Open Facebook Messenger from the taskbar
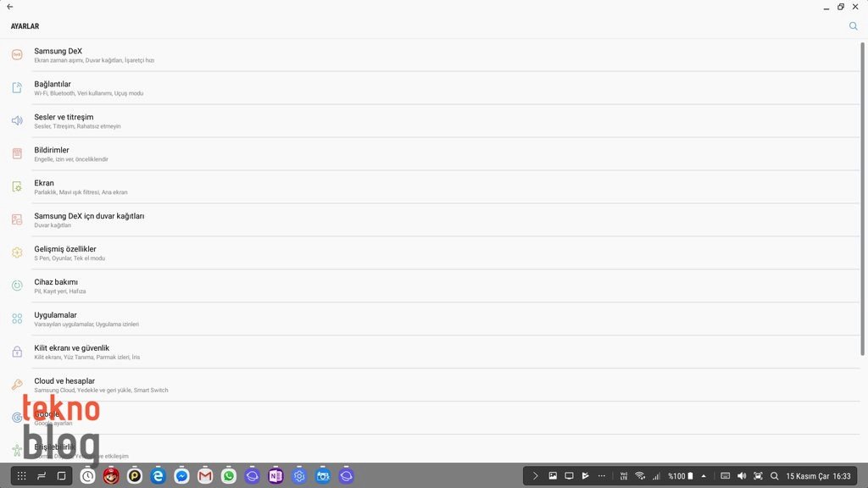The image size is (868, 488). click(x=181, y=476)
